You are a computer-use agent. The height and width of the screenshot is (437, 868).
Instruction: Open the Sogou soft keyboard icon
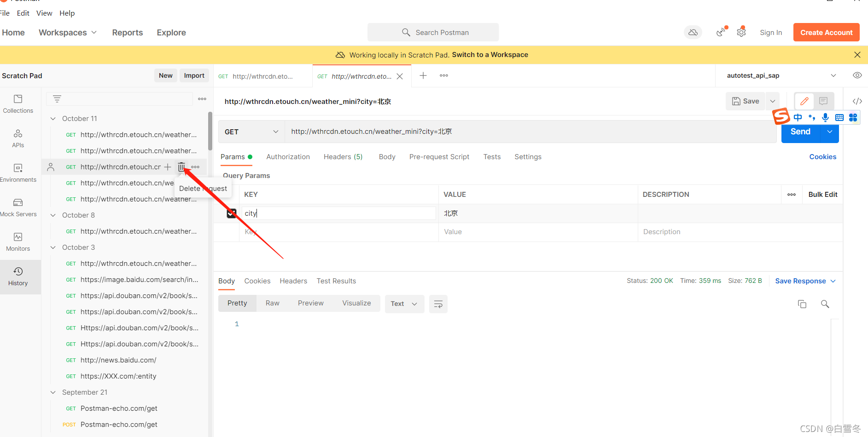(839, 117)
